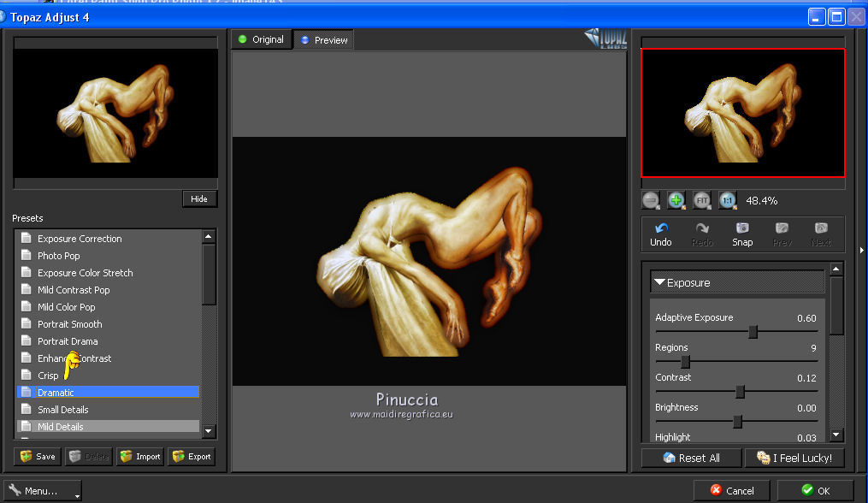Click the Adaptive Exposure value 0.60

(806, 318)
